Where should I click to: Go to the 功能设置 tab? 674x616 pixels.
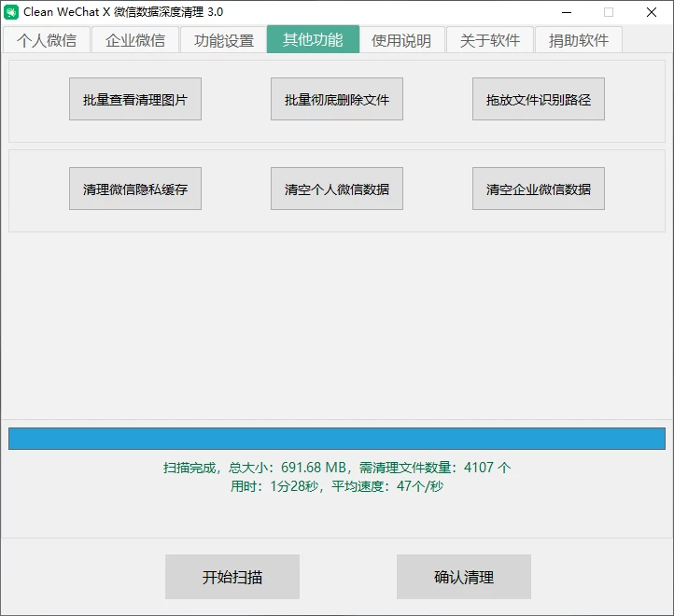pos(224,40)
